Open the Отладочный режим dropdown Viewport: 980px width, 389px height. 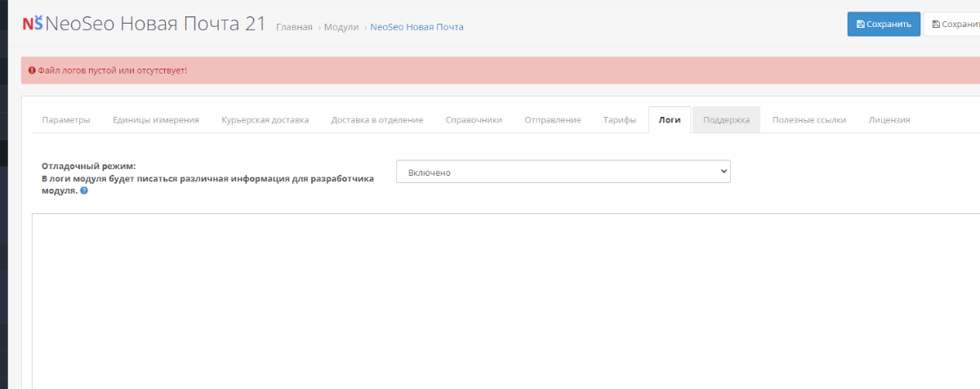tap(563, 172)
